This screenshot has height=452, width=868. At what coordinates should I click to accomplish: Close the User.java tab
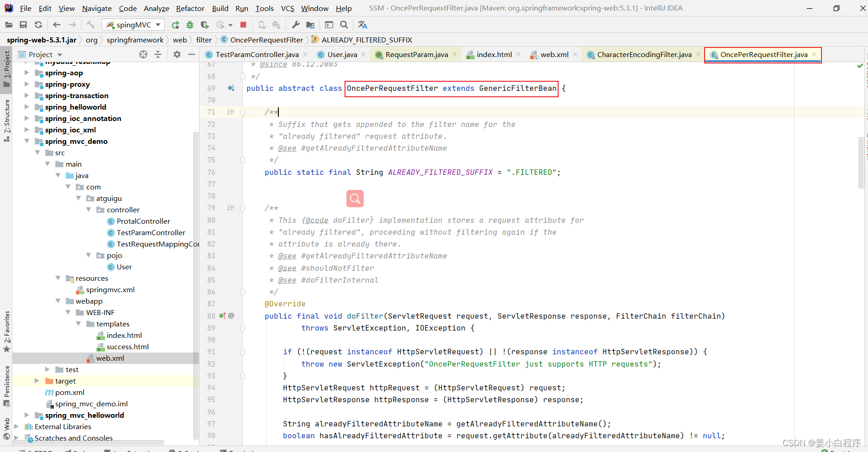pos(363,54)
